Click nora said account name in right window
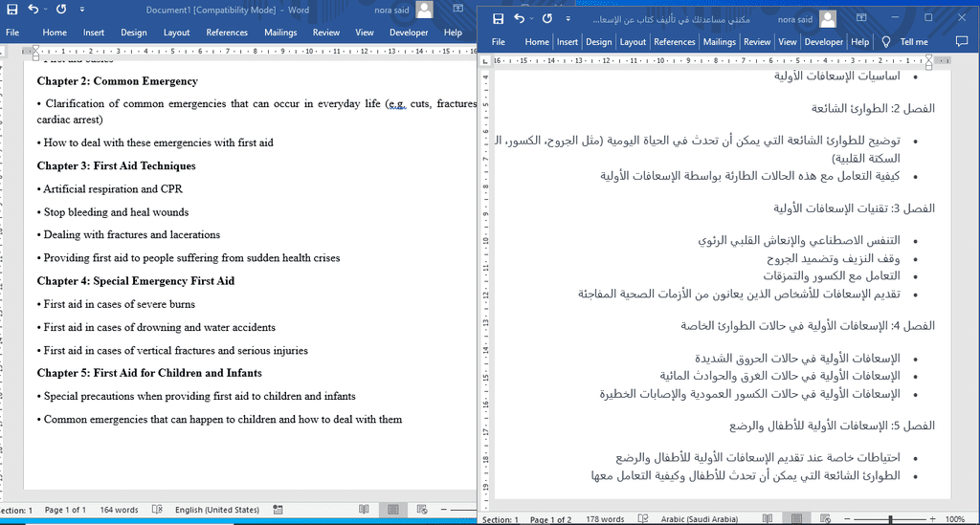The image size is (980, 525). 795,19
